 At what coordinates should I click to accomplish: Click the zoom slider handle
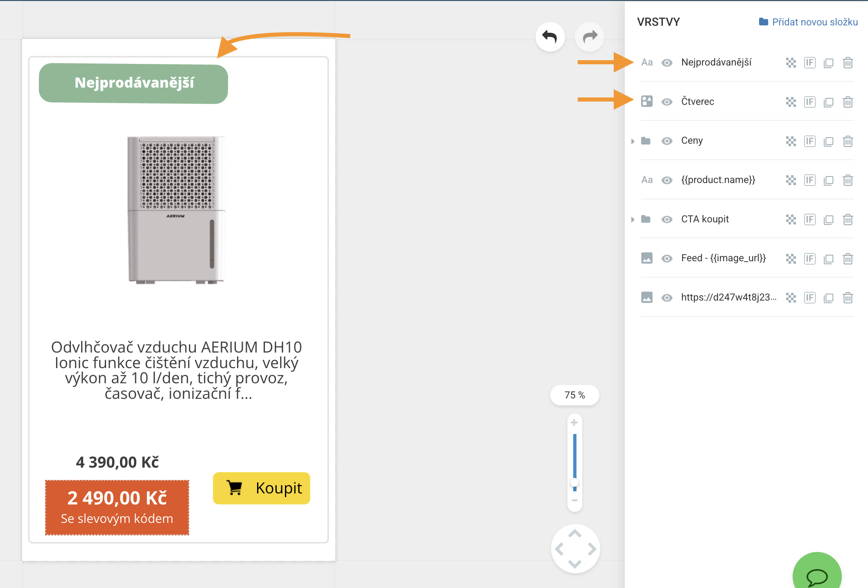574,482
